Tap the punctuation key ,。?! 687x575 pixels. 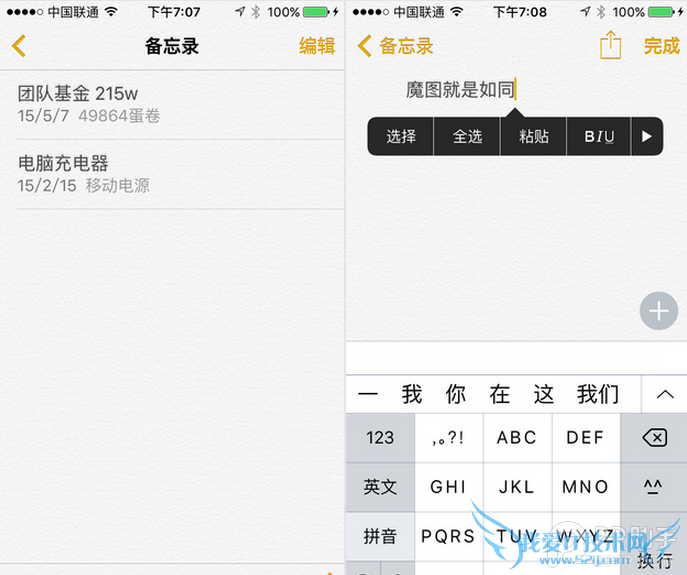point(449,437)
